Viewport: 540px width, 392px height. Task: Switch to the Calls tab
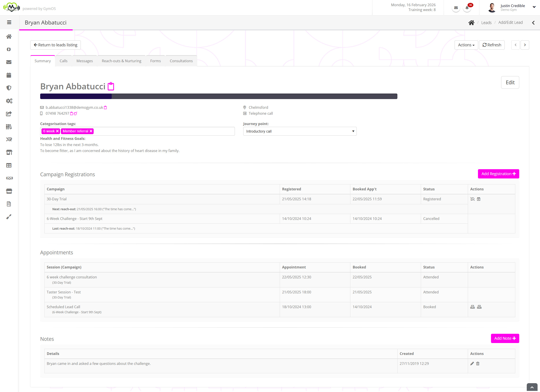pyautogui.click(x=63, y=61)
